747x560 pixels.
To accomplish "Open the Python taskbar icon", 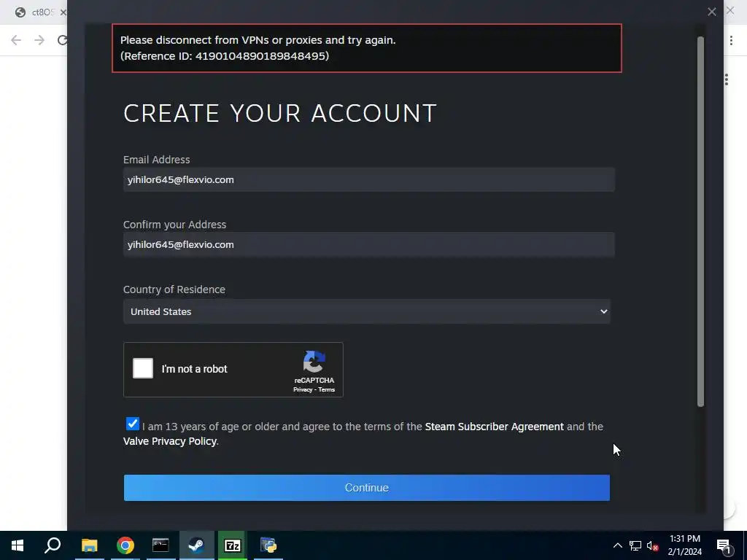I will [268, 545].
